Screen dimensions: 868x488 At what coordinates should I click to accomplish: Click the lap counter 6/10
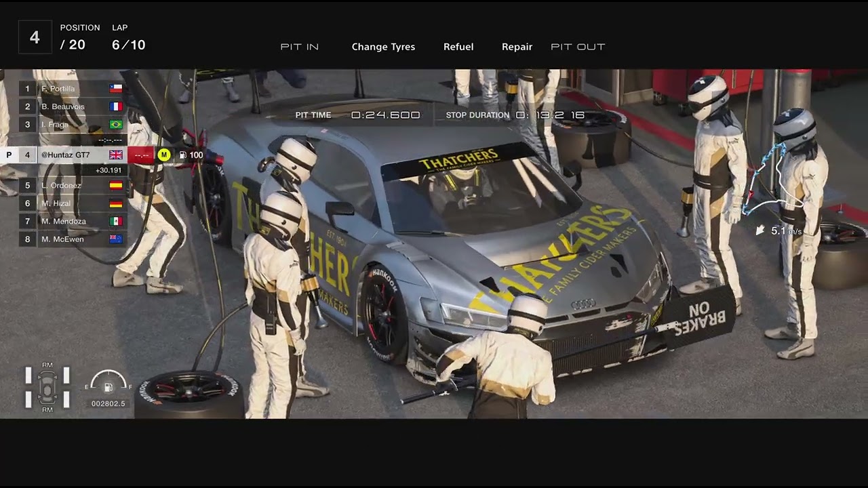[129, 45]
